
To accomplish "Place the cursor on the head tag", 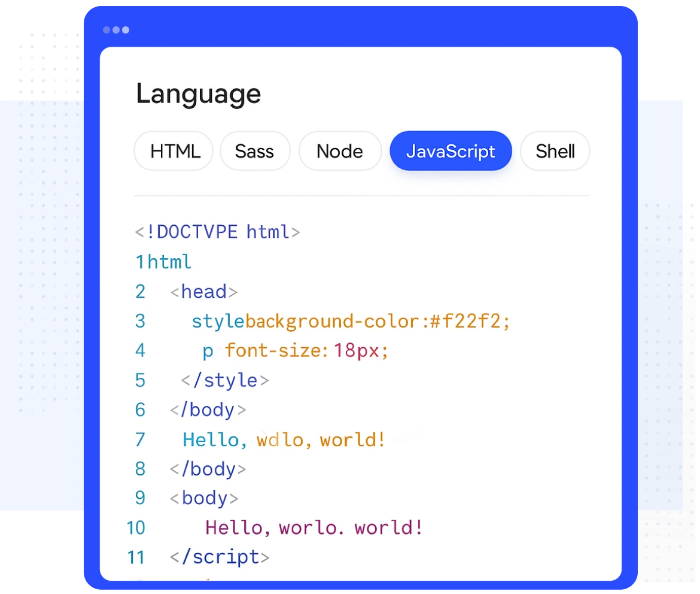I will point(203,292).
